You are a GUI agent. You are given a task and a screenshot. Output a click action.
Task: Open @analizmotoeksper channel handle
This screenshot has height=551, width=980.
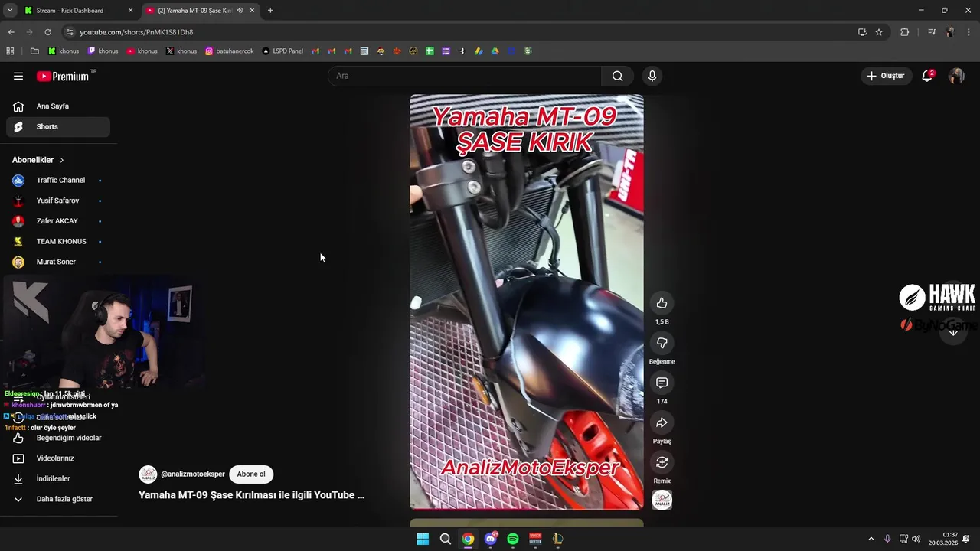tap(193, 474)
